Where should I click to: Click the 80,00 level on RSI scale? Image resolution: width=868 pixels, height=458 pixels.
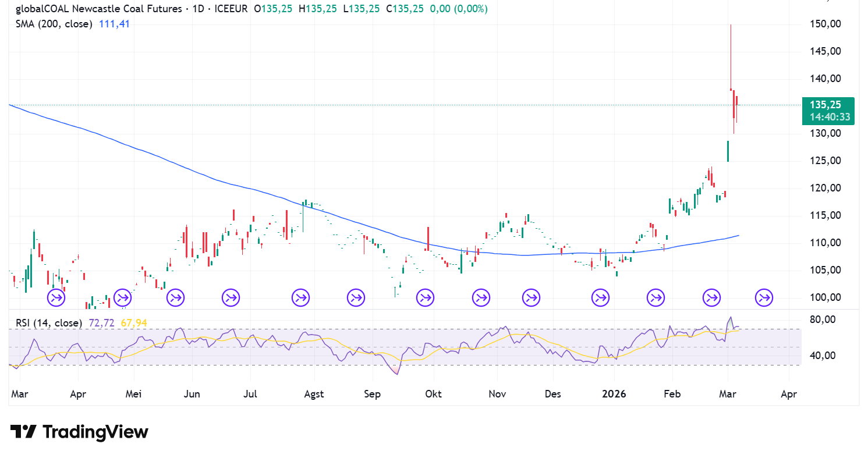(x=821, y=319)
